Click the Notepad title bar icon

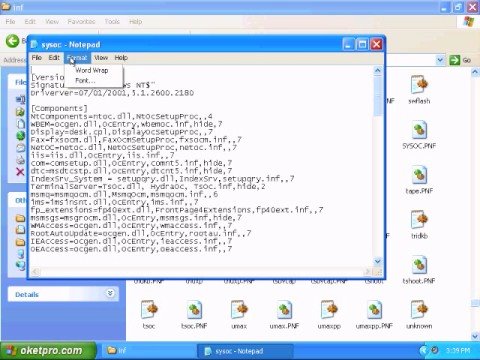[34, 44]
